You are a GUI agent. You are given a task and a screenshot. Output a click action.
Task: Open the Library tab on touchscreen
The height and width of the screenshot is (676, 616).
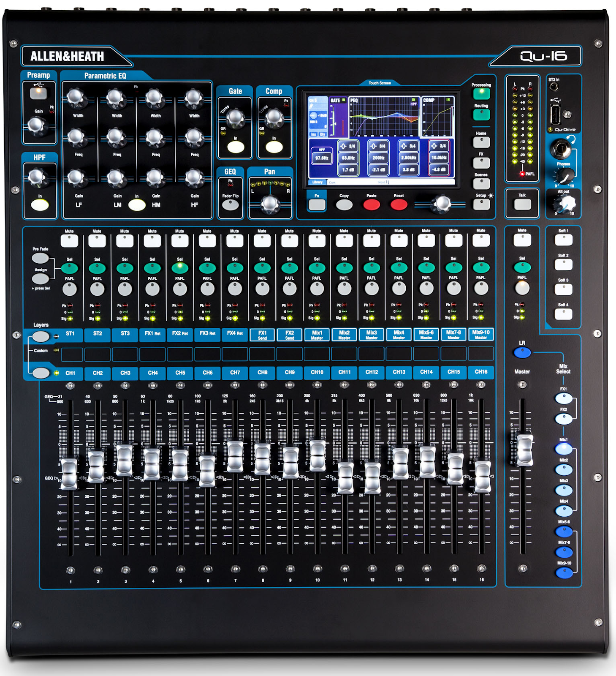point(317,182)
